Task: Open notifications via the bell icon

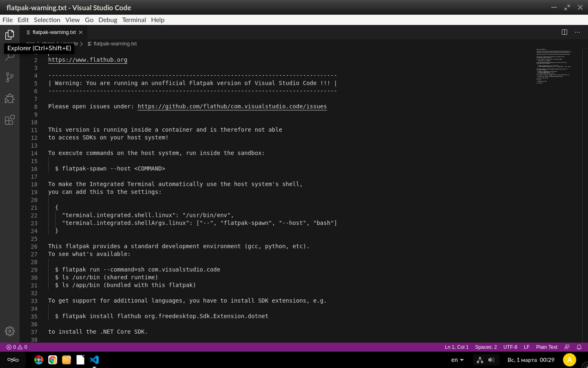Action: 579,347
